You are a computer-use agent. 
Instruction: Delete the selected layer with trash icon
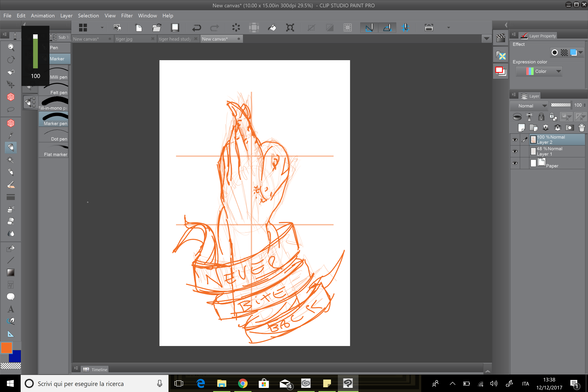pyautogui.click(x=582, y=128)
